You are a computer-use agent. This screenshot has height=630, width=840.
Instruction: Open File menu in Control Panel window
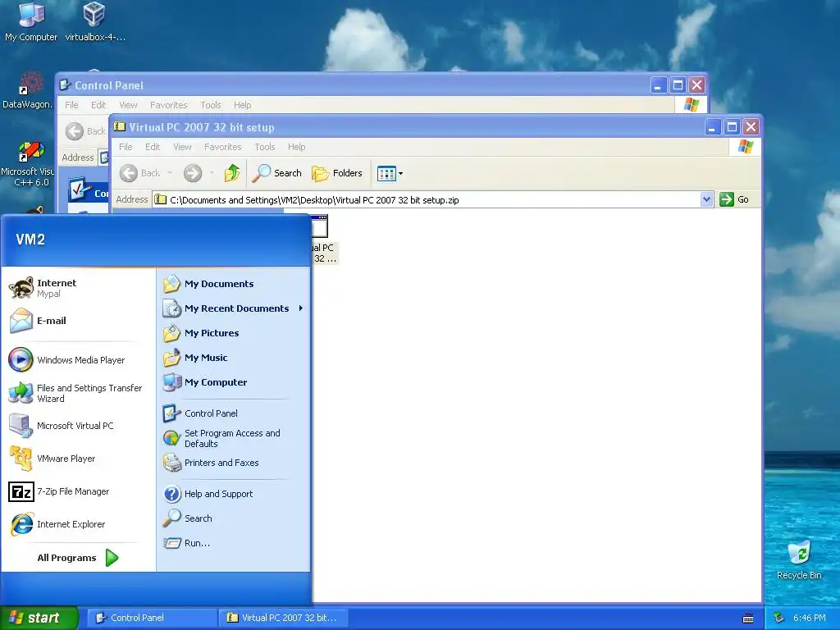tap(71, 105)
